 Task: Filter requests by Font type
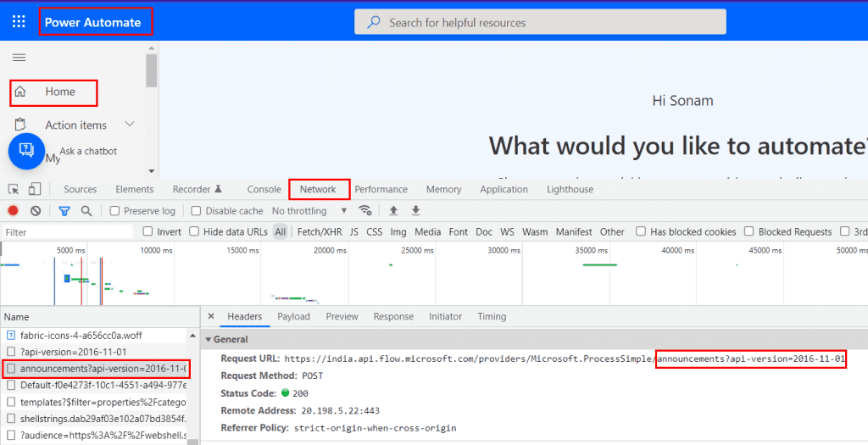pyautogui.click(x=459, y=232)
